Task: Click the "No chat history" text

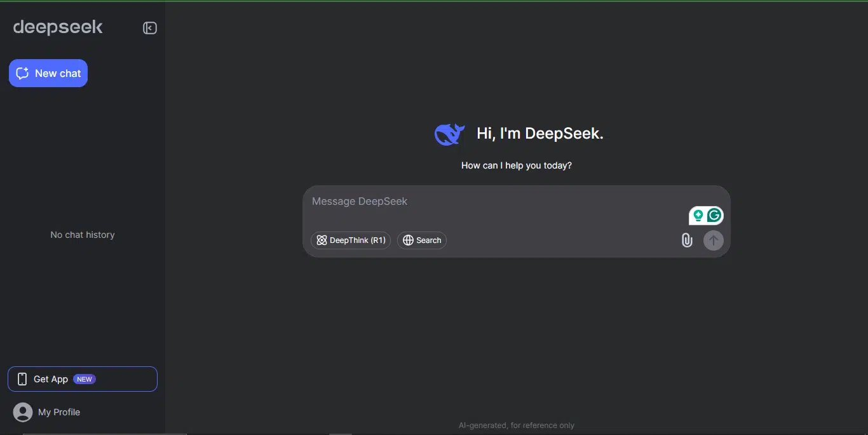Action: tap(83, 235)
